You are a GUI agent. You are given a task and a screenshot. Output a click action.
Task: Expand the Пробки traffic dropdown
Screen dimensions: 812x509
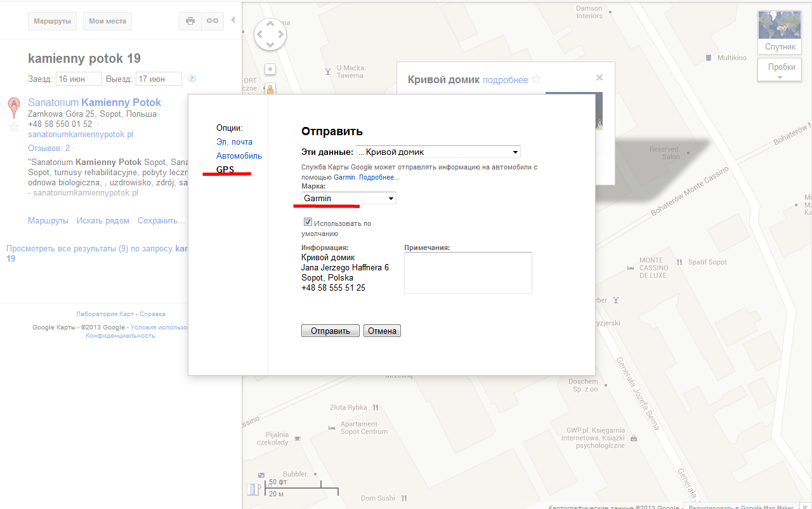pyautogui.click(x=780, y=70)
